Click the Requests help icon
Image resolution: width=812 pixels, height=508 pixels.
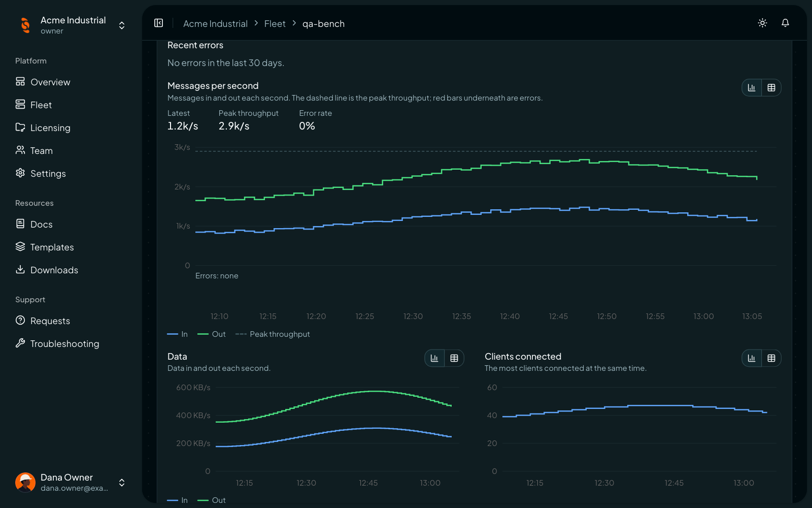pos(20,321)
